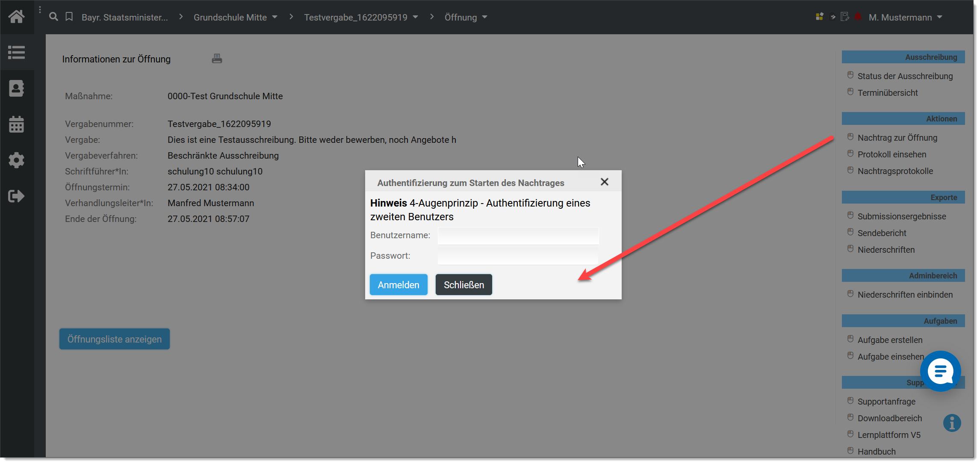
Task: Click the Aufgaben section header
Action: click(903, 321)
